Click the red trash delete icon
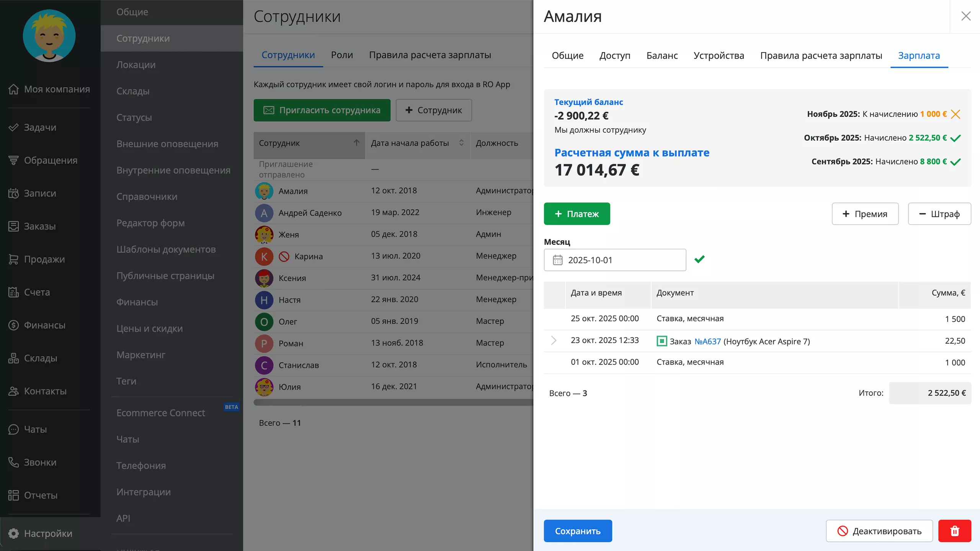This screenshot has height=551, width=980. [x=954, y=531]
